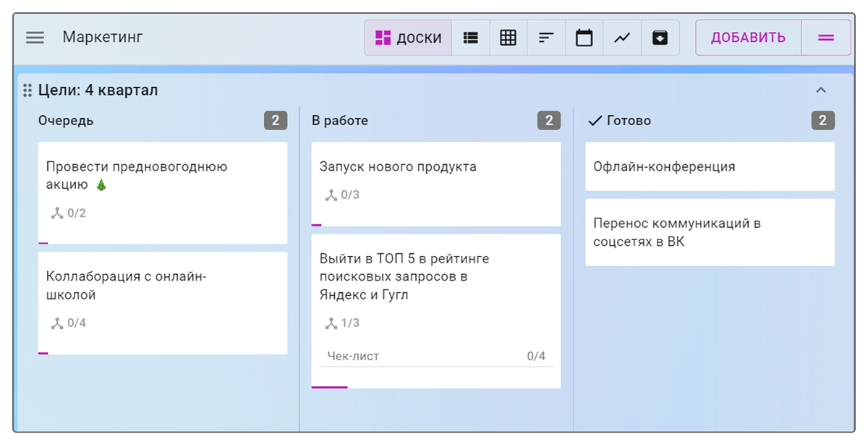Screen dimensions: 868x447
Task: Click the 0/4 checklist counter
Action: [x=536, y=356]
